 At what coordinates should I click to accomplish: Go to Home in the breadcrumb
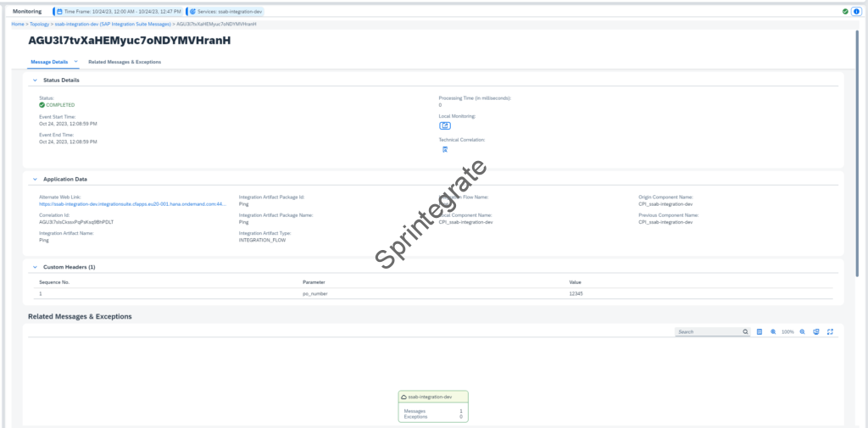point(18,25)
